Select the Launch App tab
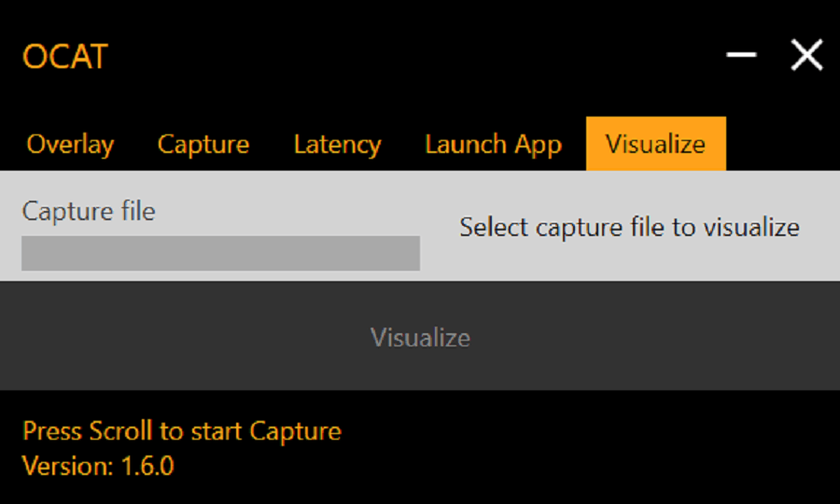 coord(493,145)
